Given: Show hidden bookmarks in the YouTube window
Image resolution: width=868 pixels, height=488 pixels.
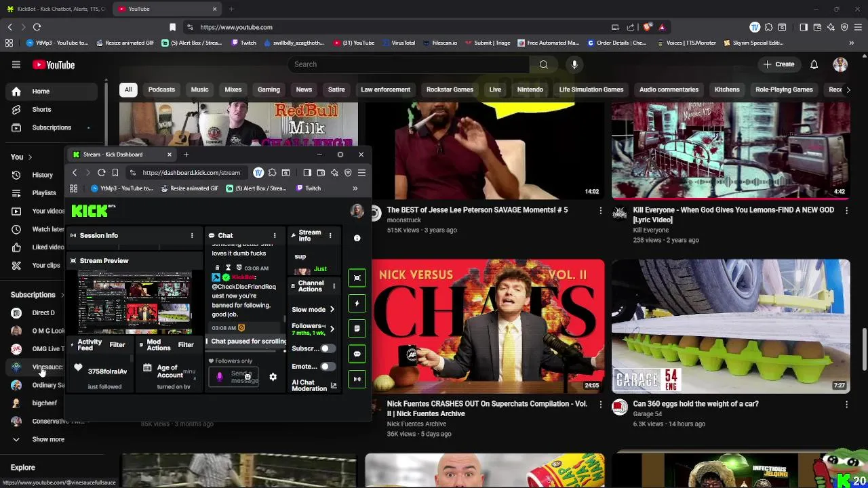Looking at the screenshot, I should 851,43.
